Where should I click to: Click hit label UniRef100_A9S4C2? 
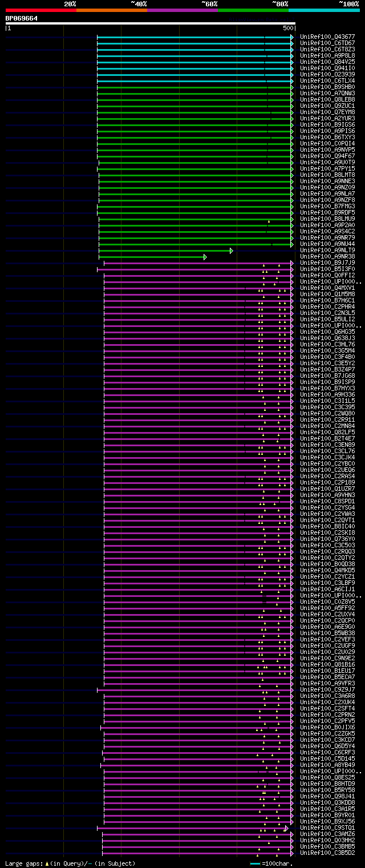327,231
